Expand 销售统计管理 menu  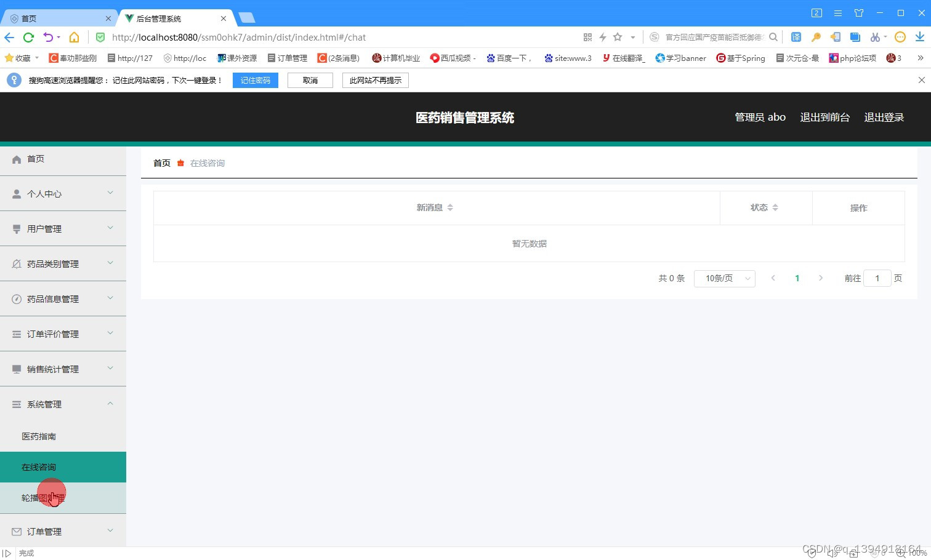pyautogui.click(x=63, y=369)
